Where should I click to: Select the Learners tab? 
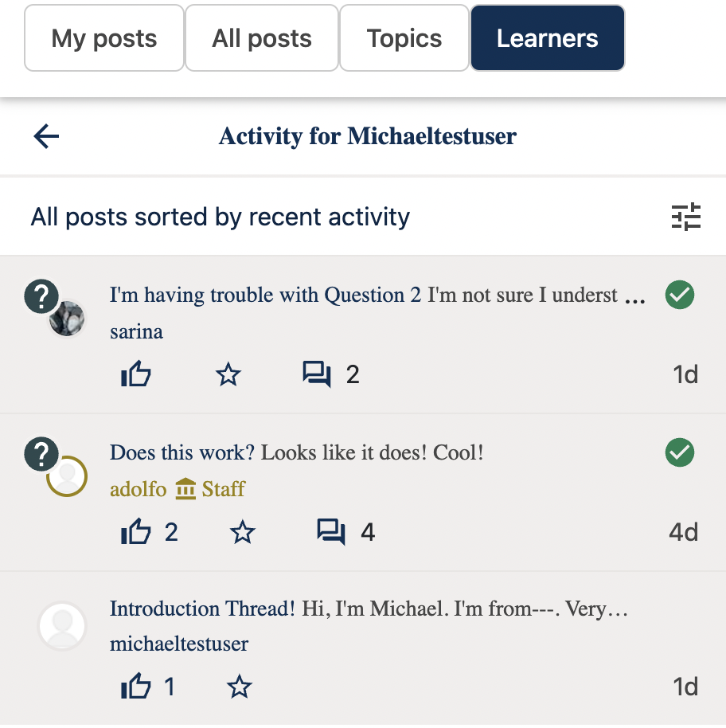coord(548,38)
